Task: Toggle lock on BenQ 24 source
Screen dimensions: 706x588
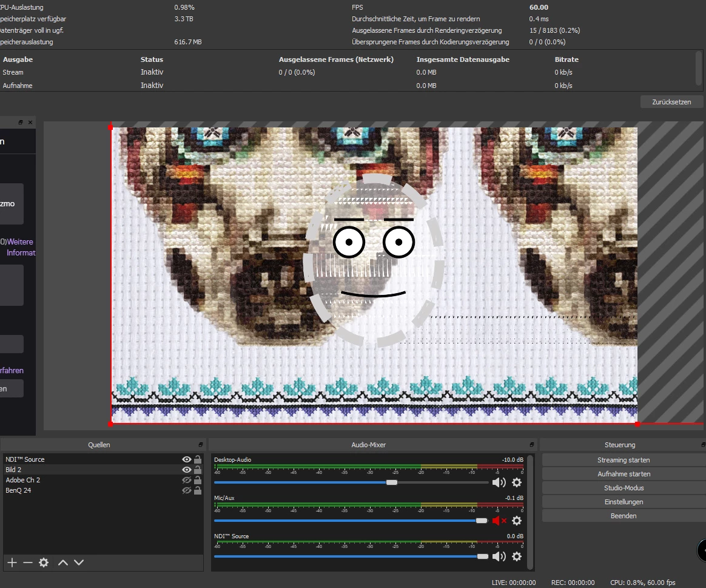Action: pyautogui.click(x=198, y=490)
